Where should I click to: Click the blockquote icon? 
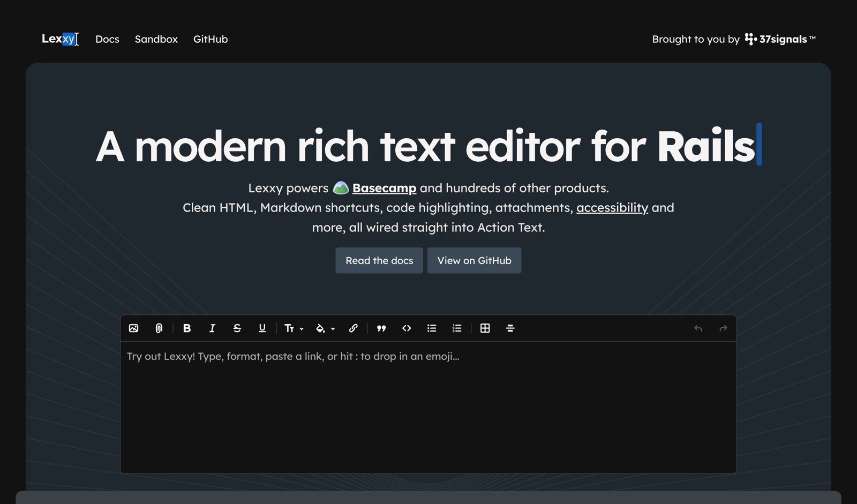point(381,328)
